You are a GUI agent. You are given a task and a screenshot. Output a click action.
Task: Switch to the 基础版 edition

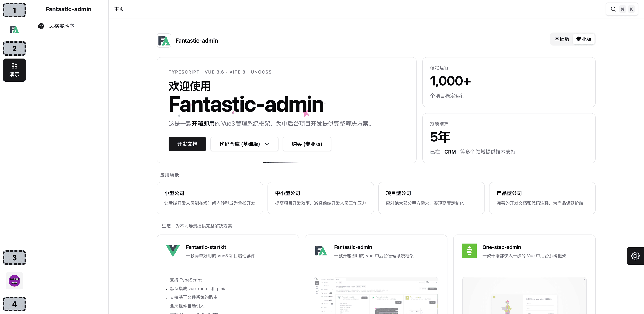click(562, 39)
